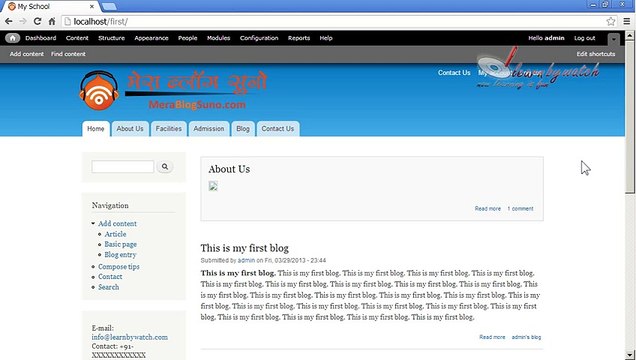This screenshot has height=360, width=636.
Task: Open This is my first blog title
Action: click(x=245, y=248)
